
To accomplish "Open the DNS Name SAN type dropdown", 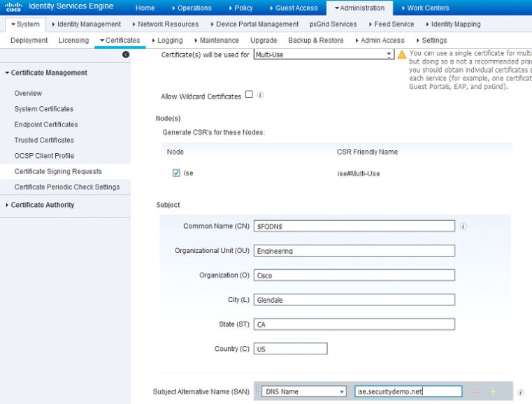I will [304, 391].
